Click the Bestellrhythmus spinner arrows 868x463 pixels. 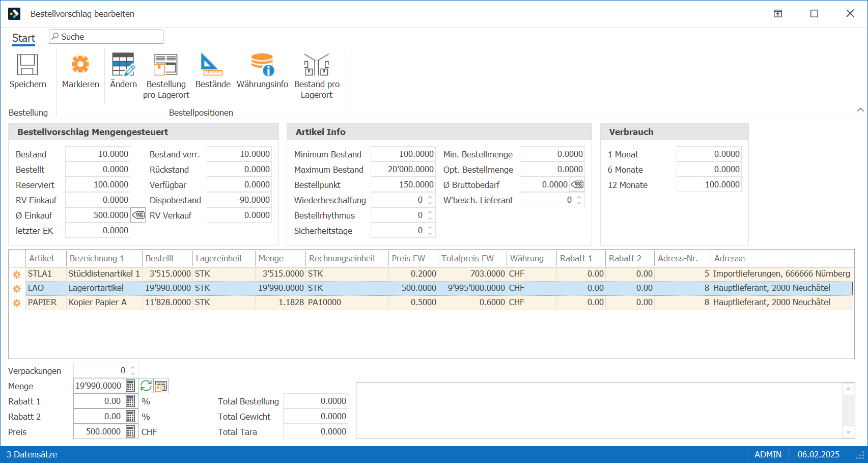click(x=430, y=215)
